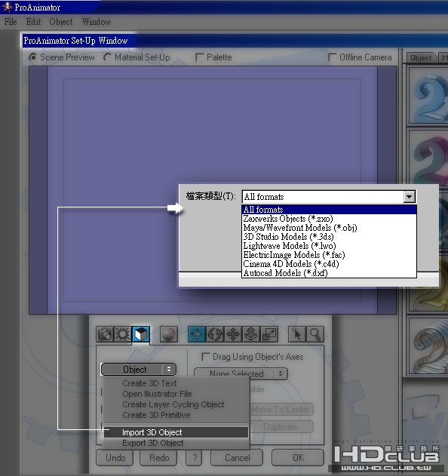Click the Undo button

click(x=115, y=457)
